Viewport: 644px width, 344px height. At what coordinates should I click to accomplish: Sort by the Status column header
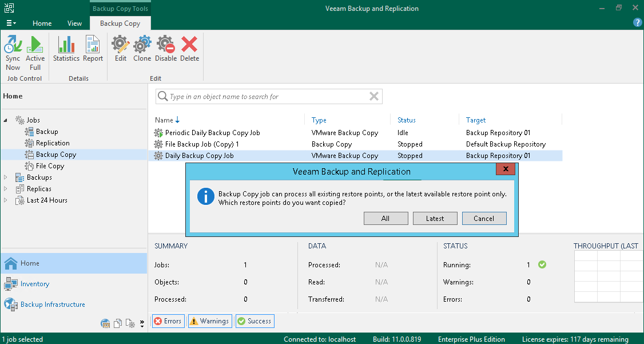(x=406, y=120)
